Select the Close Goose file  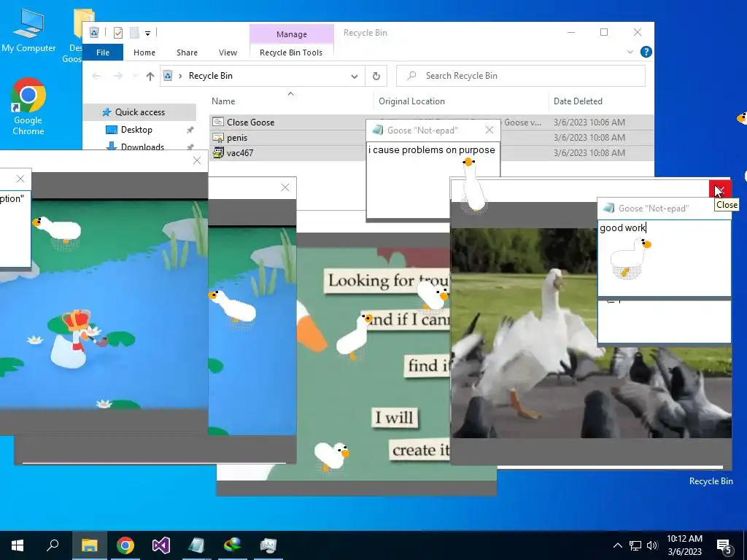251,122
